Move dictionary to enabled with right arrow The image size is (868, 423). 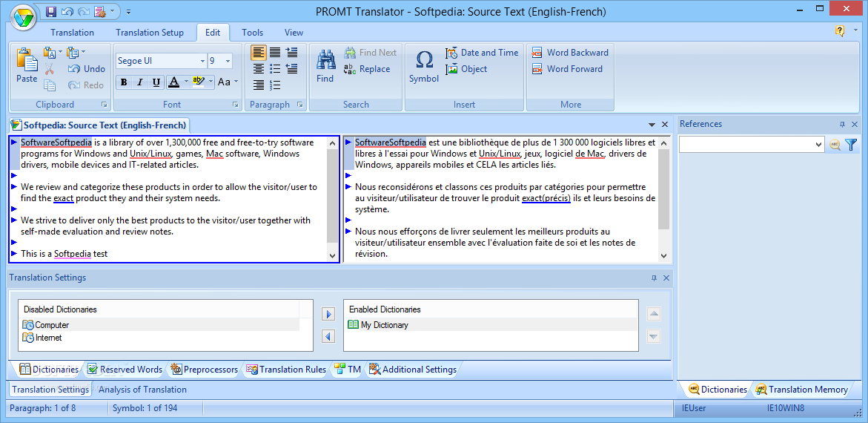(x=328, y=315)
